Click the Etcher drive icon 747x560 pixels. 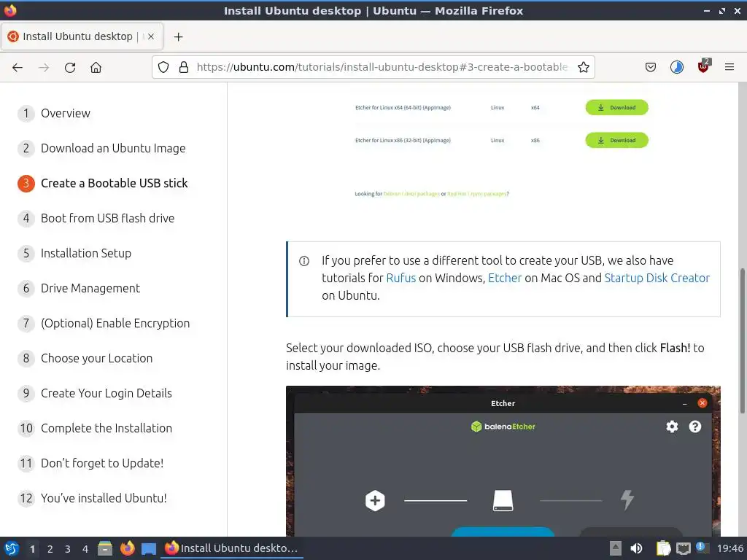pos(503,500)
